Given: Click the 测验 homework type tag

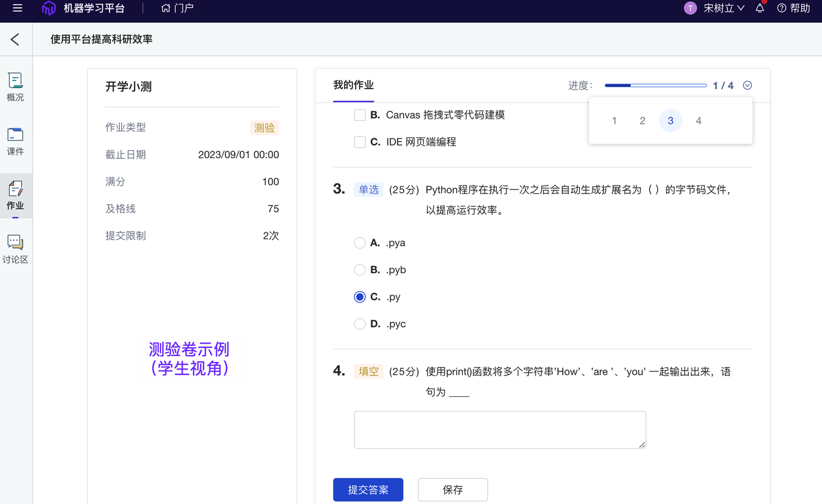Looking at the screenshot, I should point(264,128).
